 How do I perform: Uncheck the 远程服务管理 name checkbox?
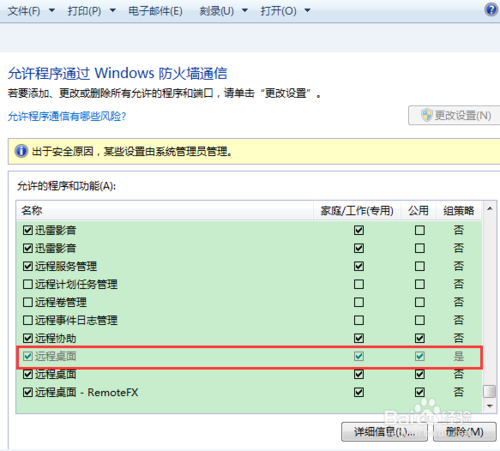[28, 266]
